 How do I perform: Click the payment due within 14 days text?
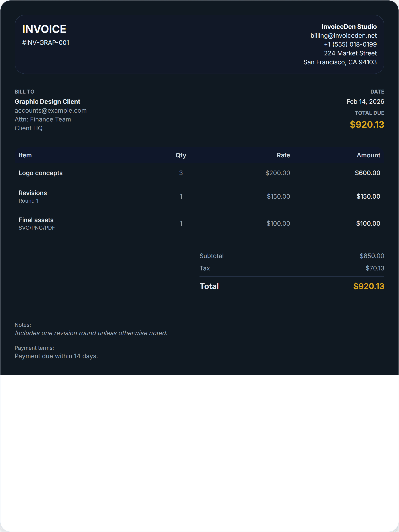tap(56, 356)
